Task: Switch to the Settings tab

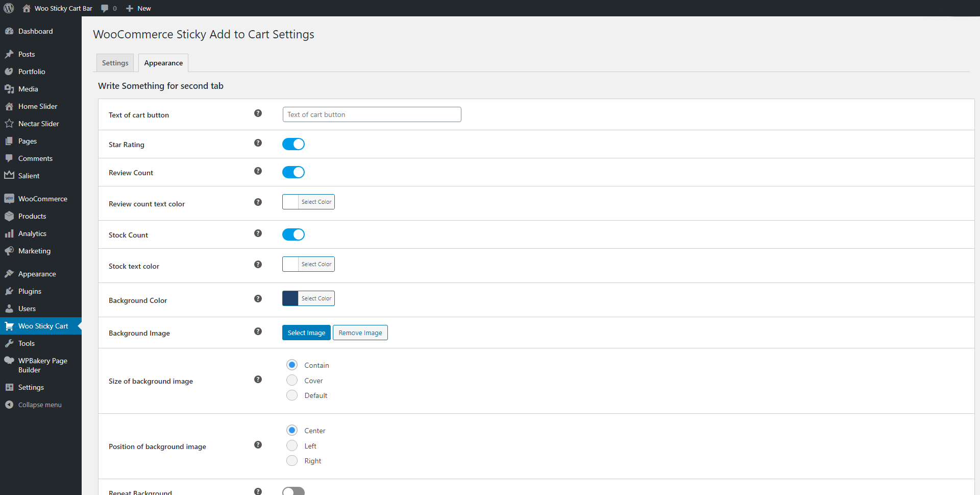Action: point(115,63)
